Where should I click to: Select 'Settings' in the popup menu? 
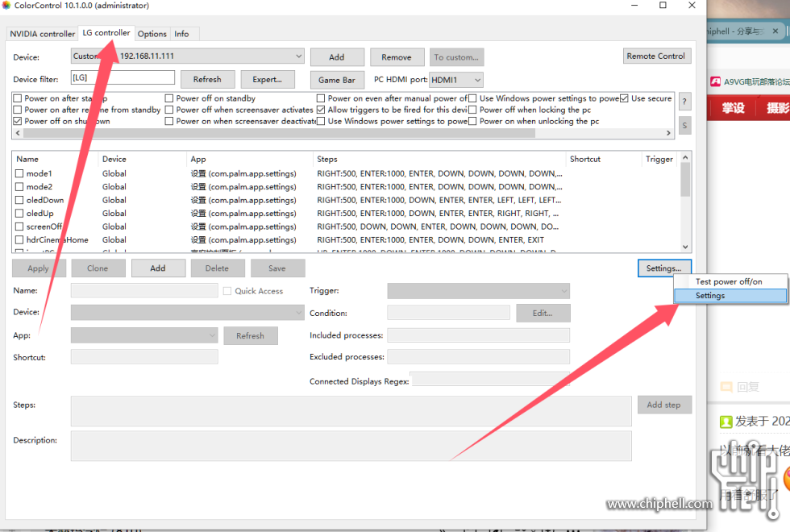pos(730,296)
